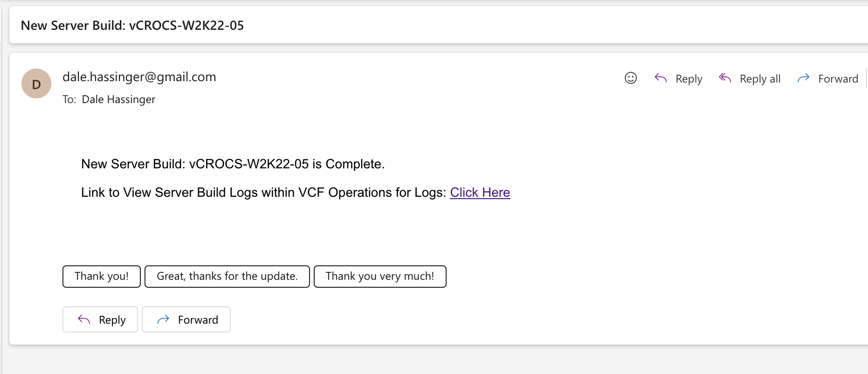
Task: Click the Reply label in the message header
Action: (x=689, y=79)
